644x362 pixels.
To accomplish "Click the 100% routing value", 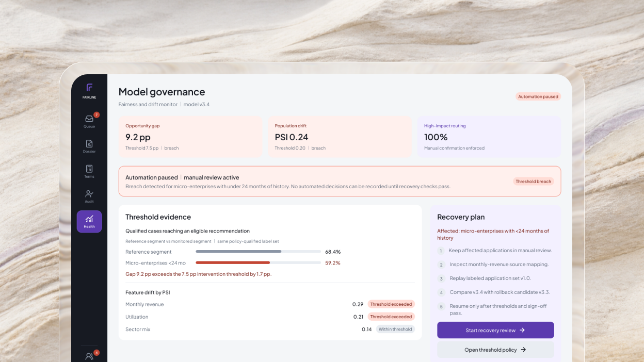I will pos(436,137).
